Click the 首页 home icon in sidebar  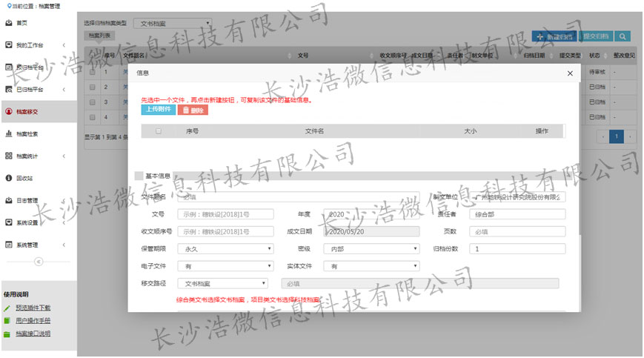pos(9,23)
